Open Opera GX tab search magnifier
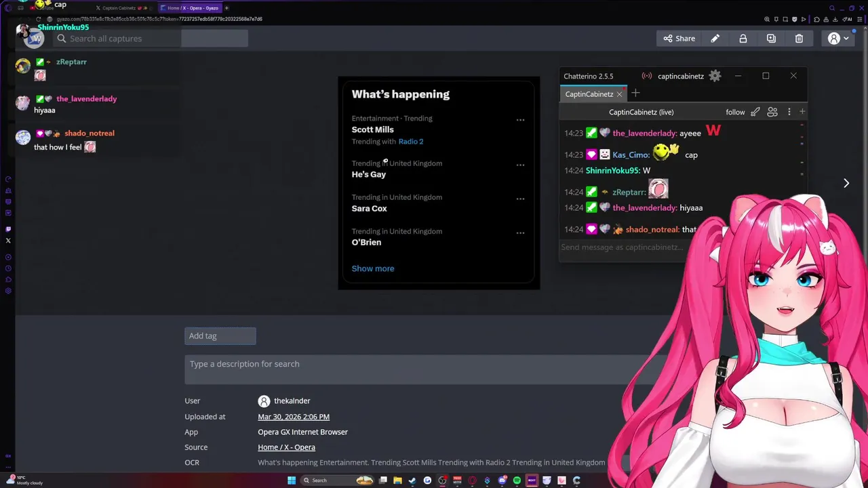This screenshot has height=488, width=868. pyautogui.click(x=832, y=8)
